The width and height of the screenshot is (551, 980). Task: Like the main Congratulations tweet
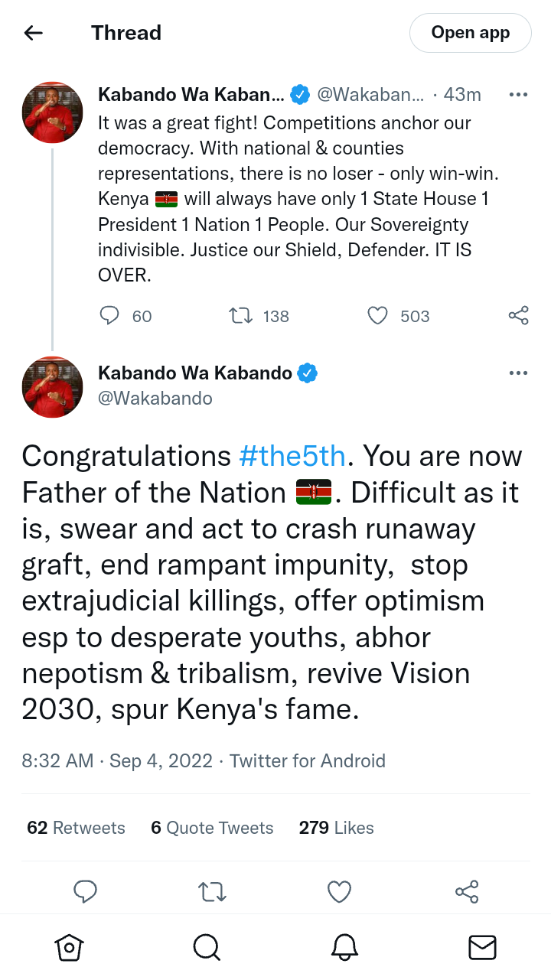click(x=339, y=891)
